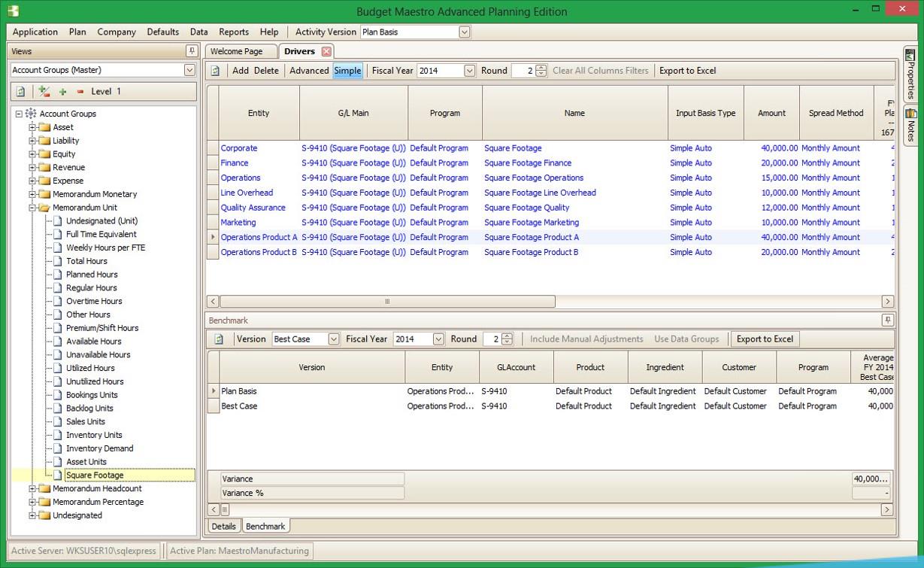The height and width of the screenshot is (568, 924).
Task: Open the Drivers Fiscal Year dropdown
Action: [469, 71]
